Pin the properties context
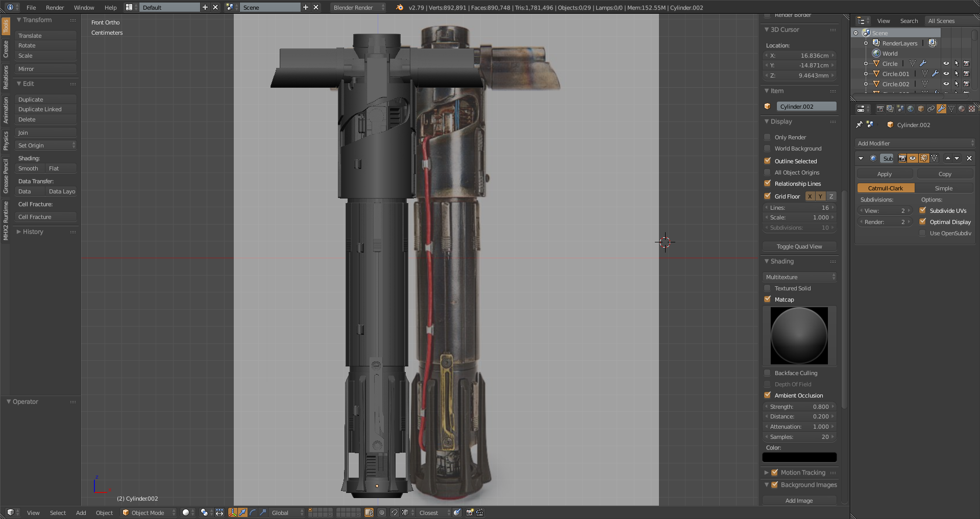Screen dimensions: 980x519 (x=860, y=125)
